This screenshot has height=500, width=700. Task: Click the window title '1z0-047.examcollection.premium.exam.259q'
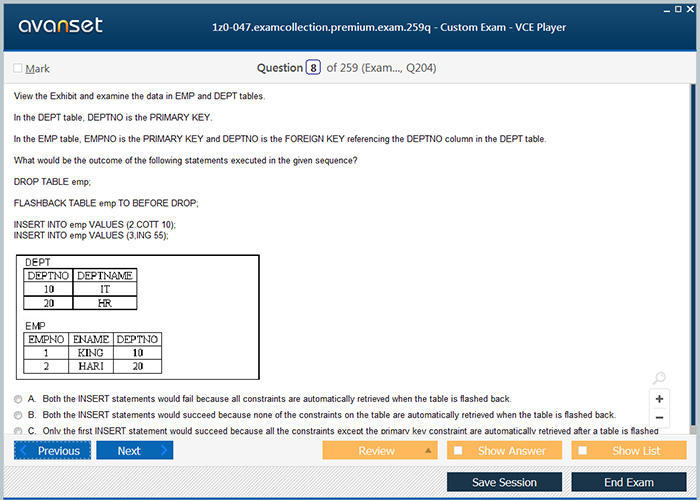click(321, 27)
